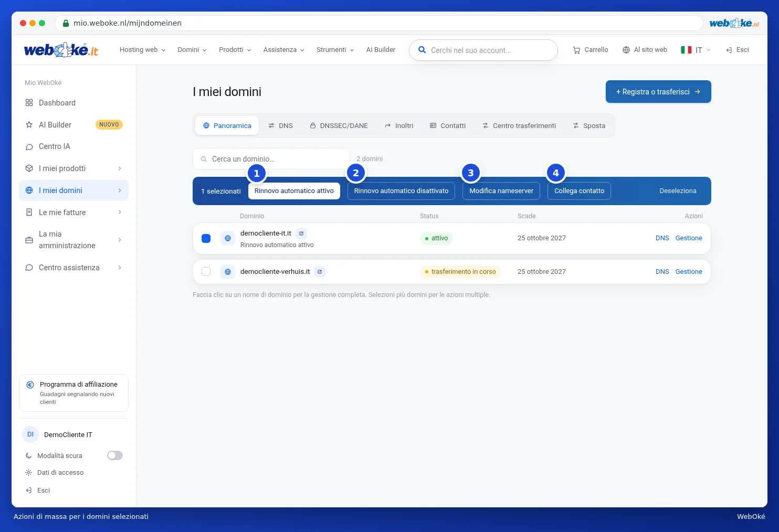
Task: Open the DNSSEC/DANE tab
Action: pyautogui.click(x=339, y=126)
